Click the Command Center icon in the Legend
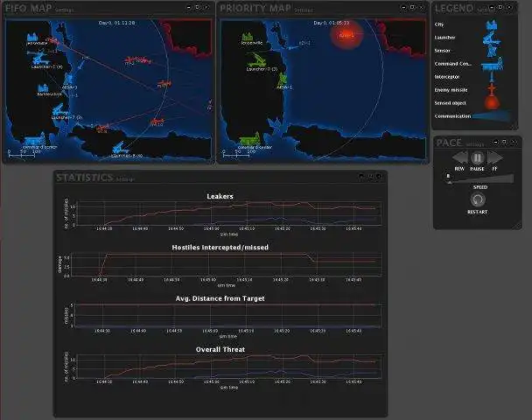 click(x=492, y=64)
